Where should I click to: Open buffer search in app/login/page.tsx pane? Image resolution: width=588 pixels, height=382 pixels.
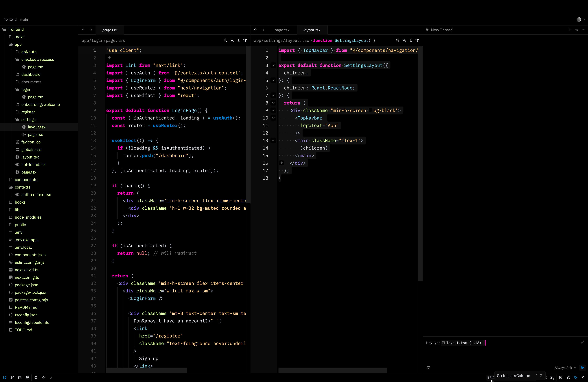[x=225, y=40]
